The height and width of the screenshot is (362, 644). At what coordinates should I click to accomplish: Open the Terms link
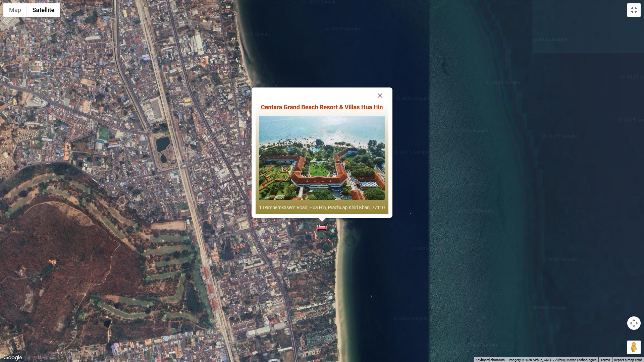click(x=605, y=360)
